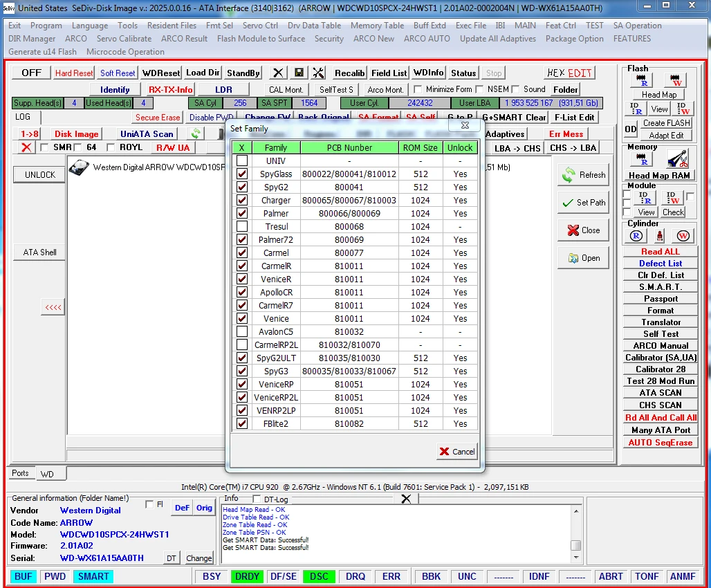
Task: Click the SMART status indicator
Action: (93, 577)
